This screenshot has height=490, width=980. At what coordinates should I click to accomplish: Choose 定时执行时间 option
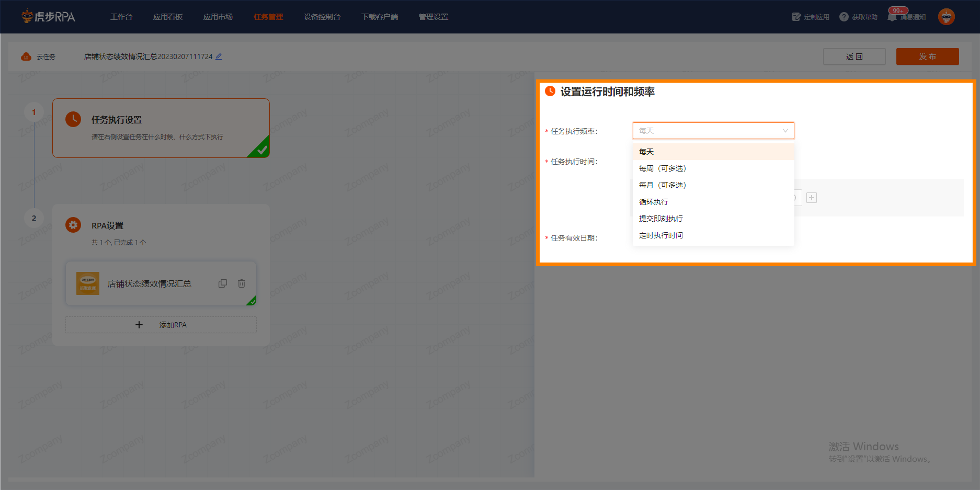[x=713, y=235]
